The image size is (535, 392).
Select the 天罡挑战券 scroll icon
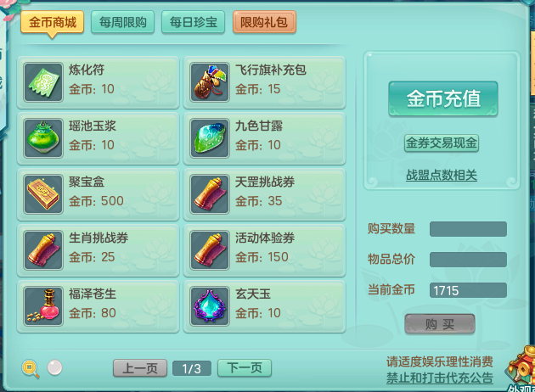(x=210, y=194)
